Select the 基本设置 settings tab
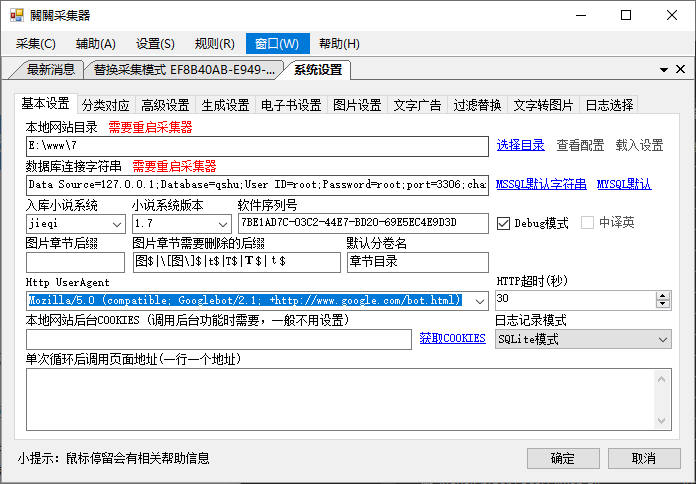Screen dimensions: 696x484 click(46, 103)
